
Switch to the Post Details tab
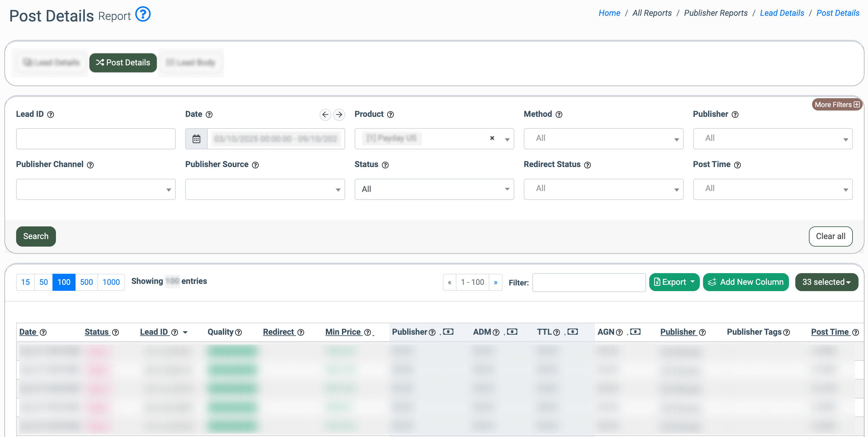[123, 63]
